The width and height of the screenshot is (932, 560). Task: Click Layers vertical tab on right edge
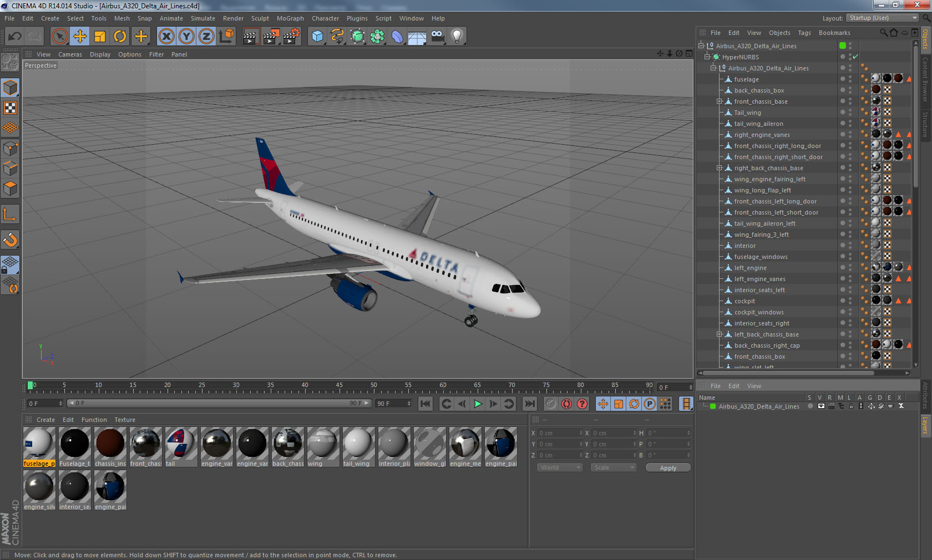click(x=925, y=425)
